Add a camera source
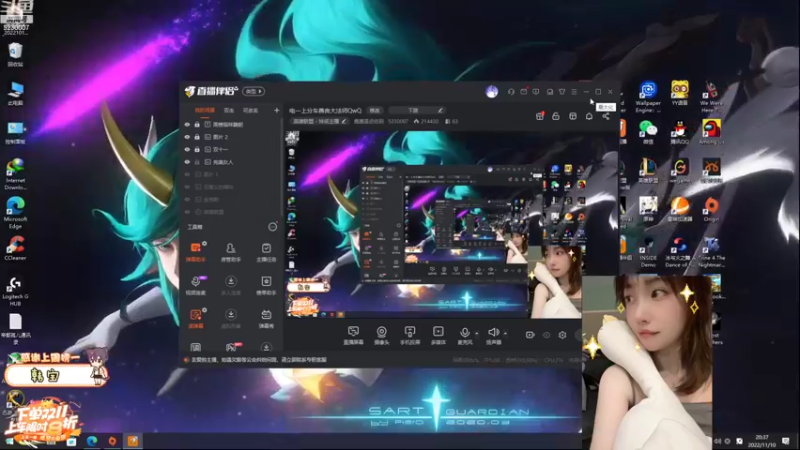The height and width of the screenshot is (450, 800). coord(381,335)
